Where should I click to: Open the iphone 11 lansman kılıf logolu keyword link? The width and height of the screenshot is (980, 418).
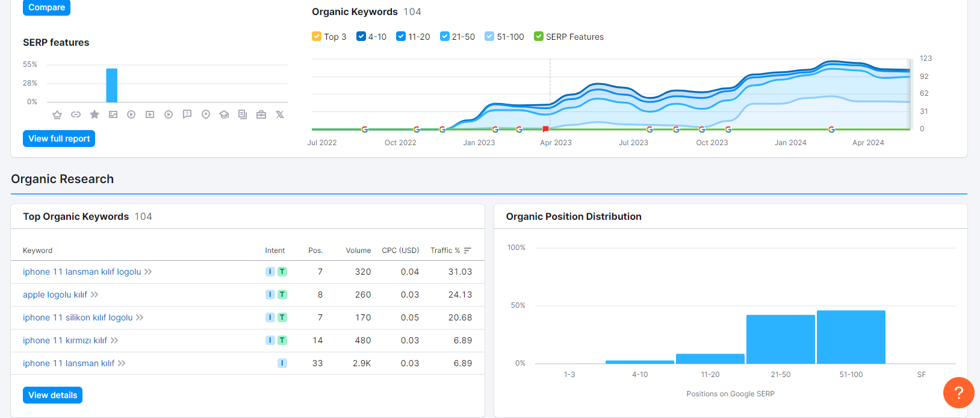tap(82, 272)
